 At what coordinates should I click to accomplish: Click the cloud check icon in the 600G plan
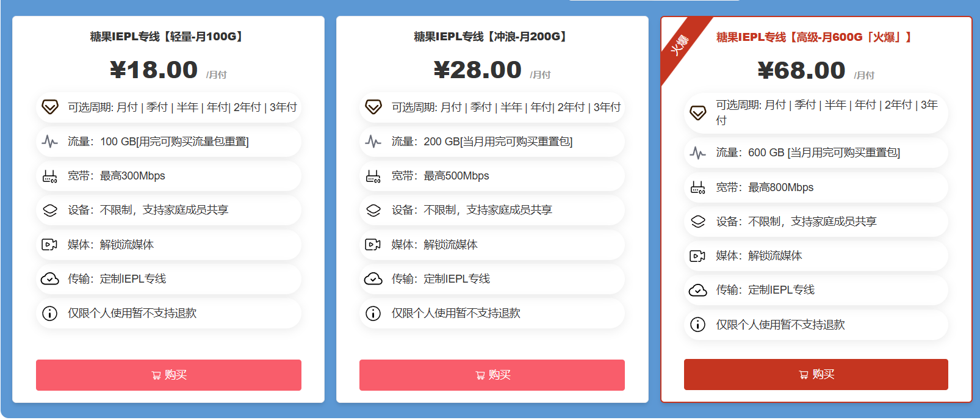[x=697, y=290]
